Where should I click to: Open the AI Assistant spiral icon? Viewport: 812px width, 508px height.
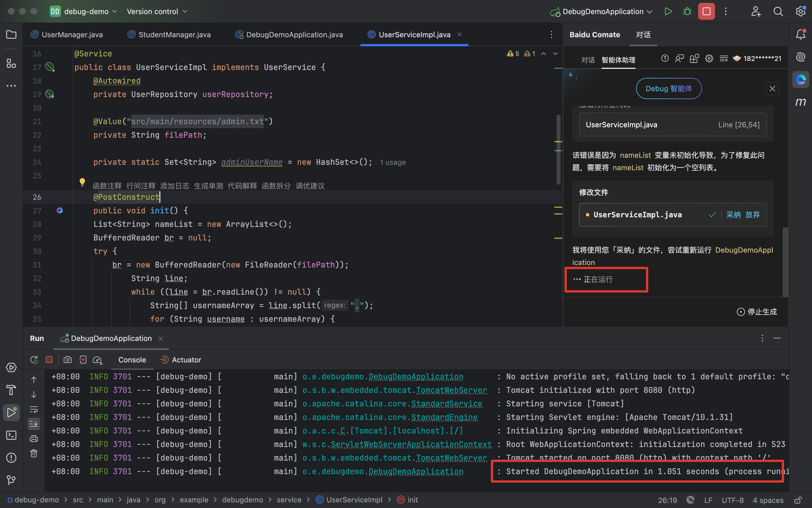coord(801,57)
